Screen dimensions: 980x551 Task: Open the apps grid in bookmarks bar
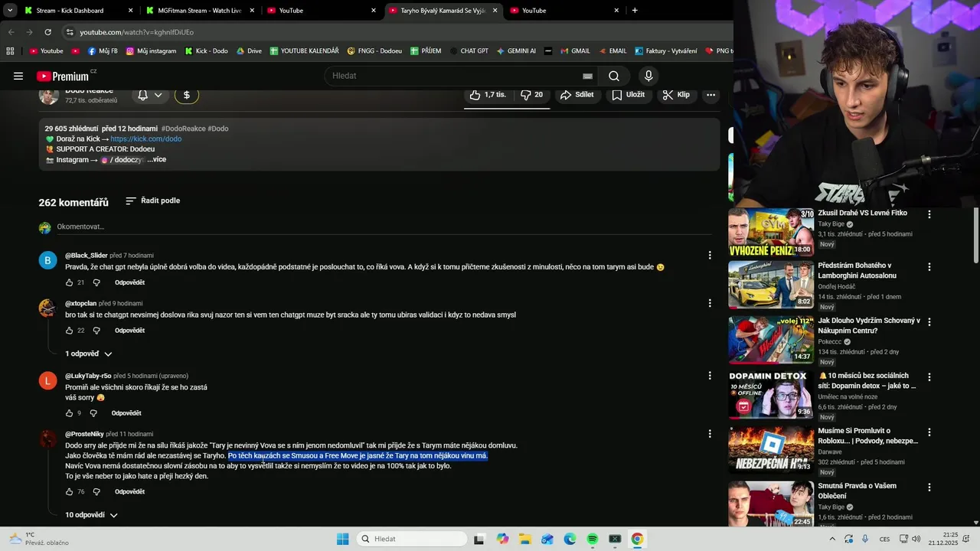pyautogui.click(x=10, y=51)
